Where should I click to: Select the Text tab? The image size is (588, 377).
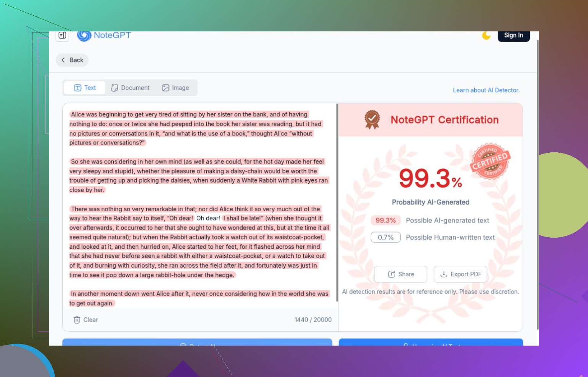(85, 88)
